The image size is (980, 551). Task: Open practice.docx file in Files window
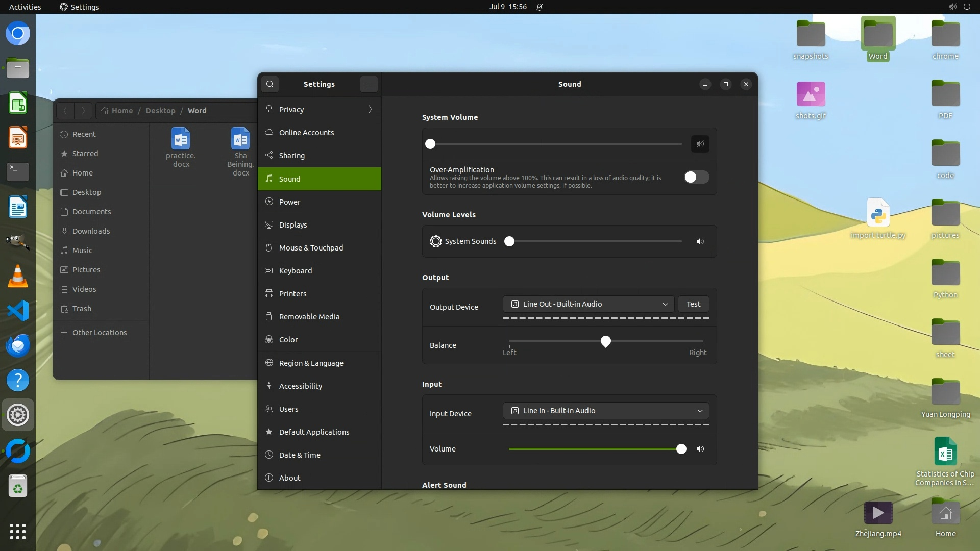181,139
